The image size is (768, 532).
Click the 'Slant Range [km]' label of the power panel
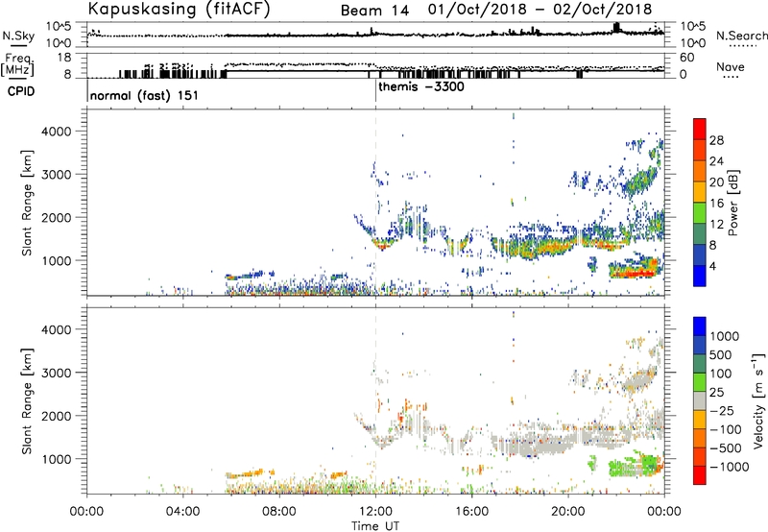click(x=27, y=203)
